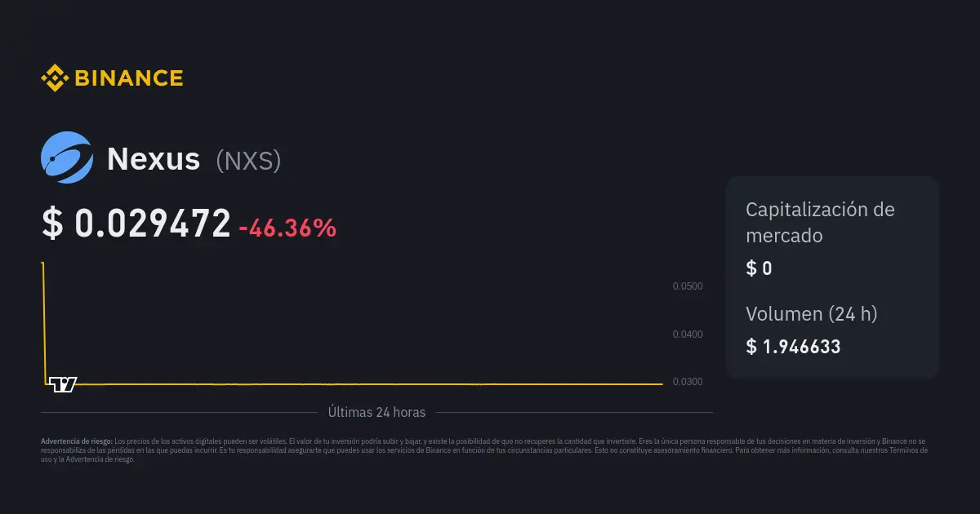
Task: Click the $ 0.029472 price value
Action: pos(136,224)
